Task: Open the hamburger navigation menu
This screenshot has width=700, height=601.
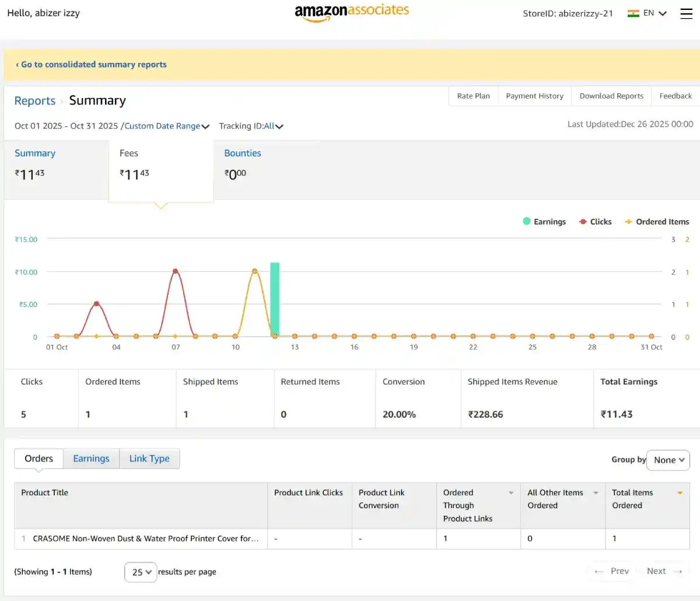Action: click(687, 13)
